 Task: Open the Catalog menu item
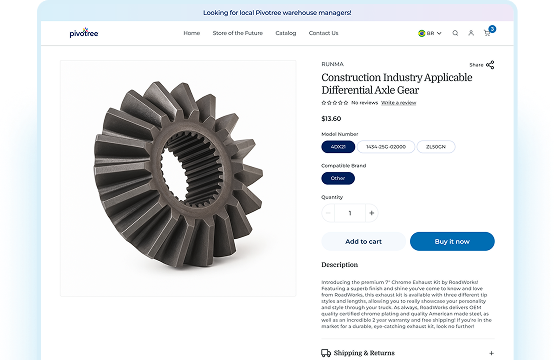tap(286, 33)
